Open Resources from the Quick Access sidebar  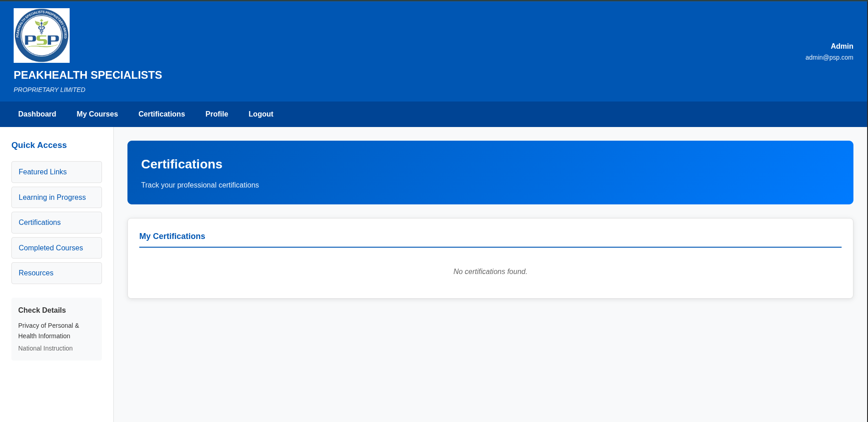[56, 273]
